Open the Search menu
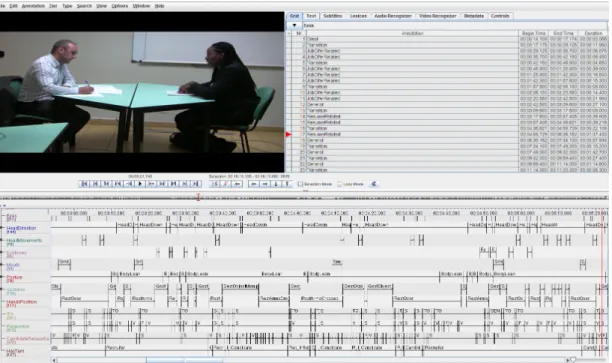Image resolution: width=612 pixels, height=363 pixels. click(84, 6)
